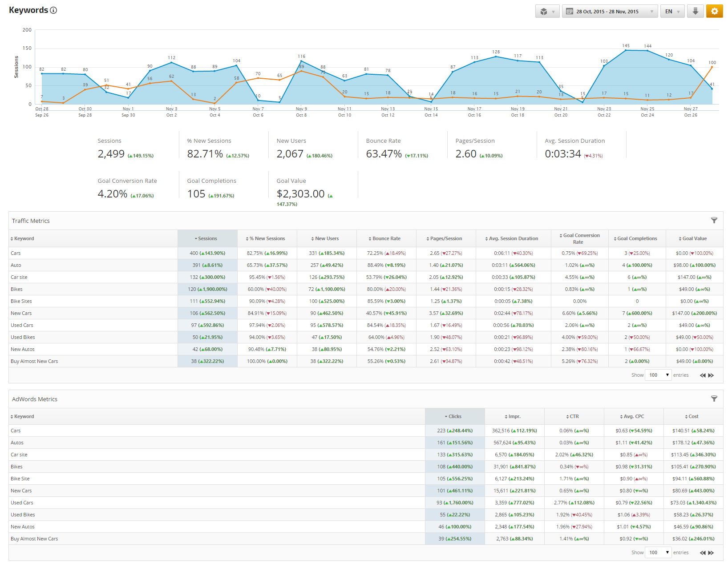
Task: Open the orange gear settings button
Action: [x=714, y=12]
